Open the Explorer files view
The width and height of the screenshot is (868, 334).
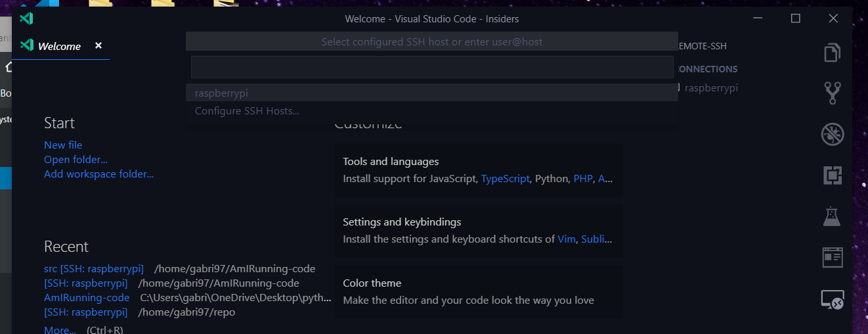pos(833,52)
